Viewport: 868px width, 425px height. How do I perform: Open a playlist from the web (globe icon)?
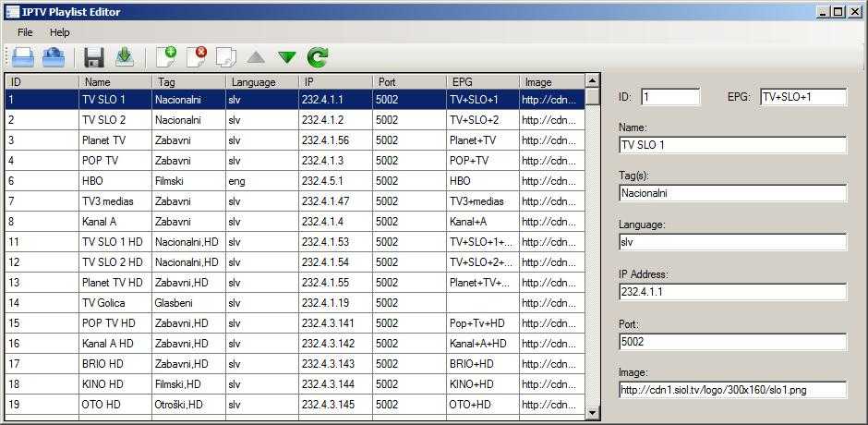tap(54, 57)
